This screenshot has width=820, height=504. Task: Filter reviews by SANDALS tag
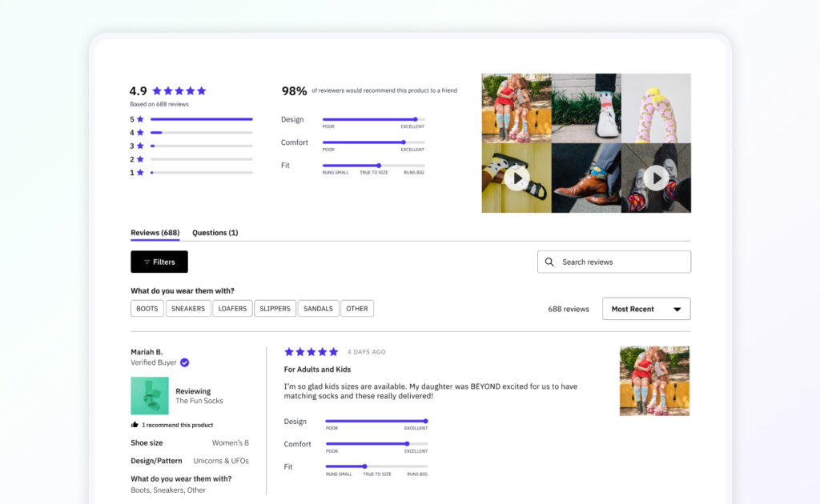click(x=318, y=309)
